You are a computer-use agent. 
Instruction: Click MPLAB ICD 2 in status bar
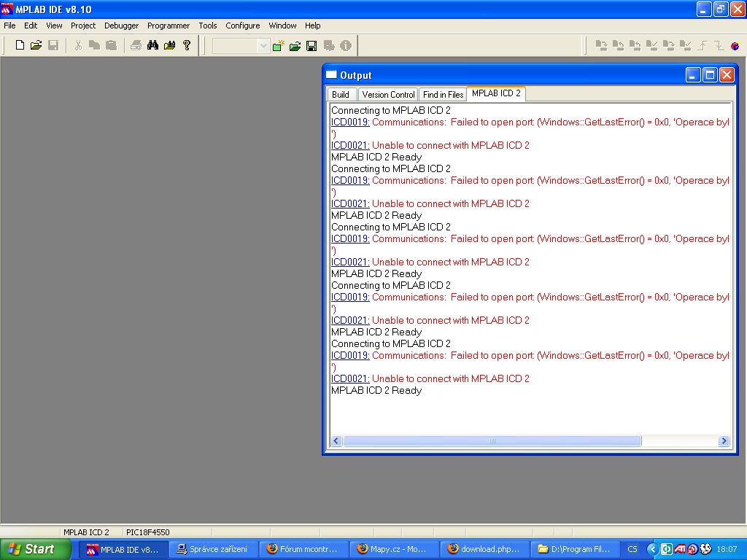coord(86,532)
